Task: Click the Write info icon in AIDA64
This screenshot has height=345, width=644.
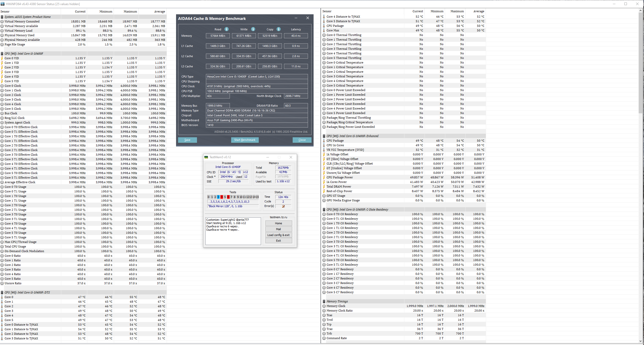Action: click(253, 29)
